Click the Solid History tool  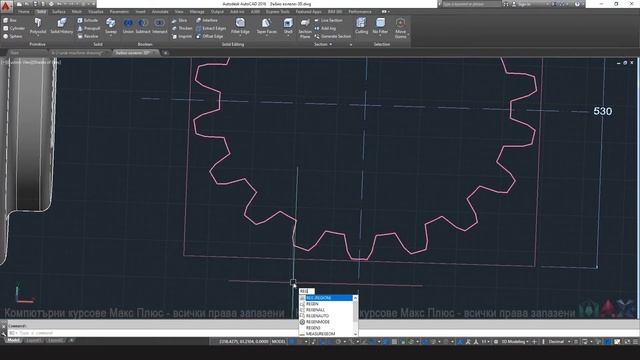click(x=62, y=26)
